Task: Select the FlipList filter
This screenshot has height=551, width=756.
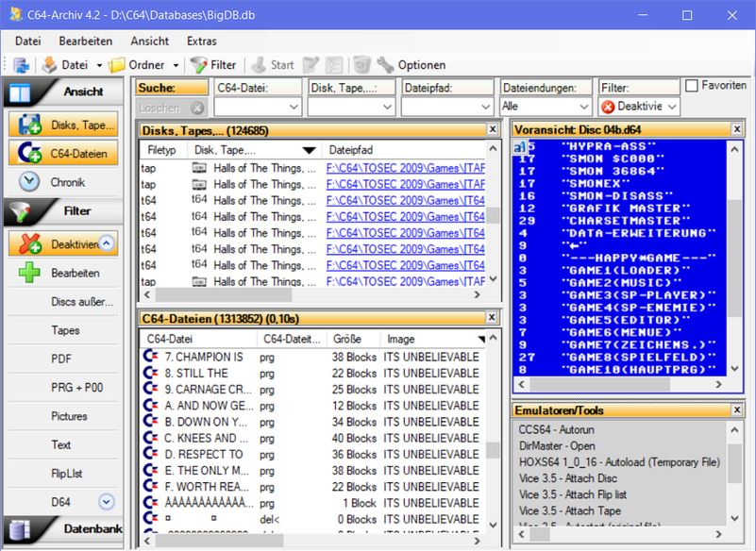Action: click(x=63, y=474)
